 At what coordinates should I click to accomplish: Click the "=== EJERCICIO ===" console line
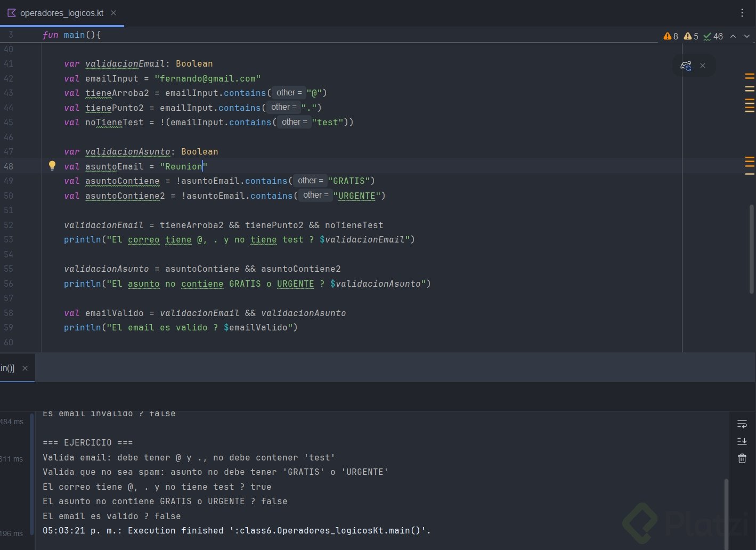point(88,442)
